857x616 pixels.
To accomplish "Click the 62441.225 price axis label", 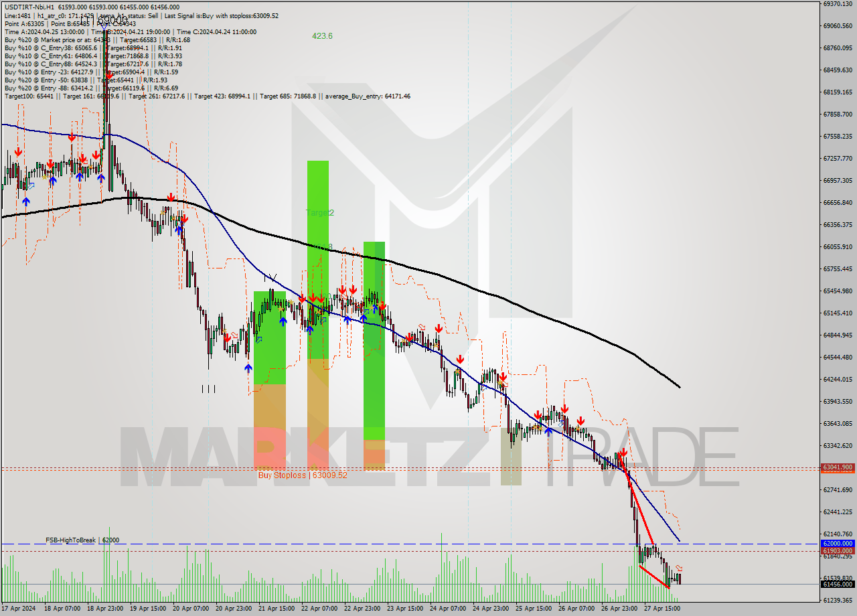I will (837, 512).
